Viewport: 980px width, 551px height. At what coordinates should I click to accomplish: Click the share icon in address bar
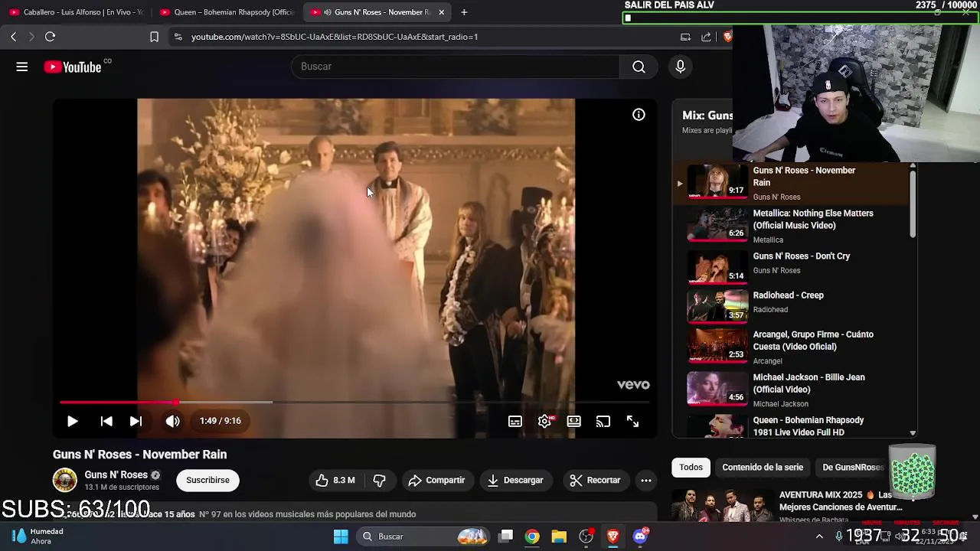706,37
